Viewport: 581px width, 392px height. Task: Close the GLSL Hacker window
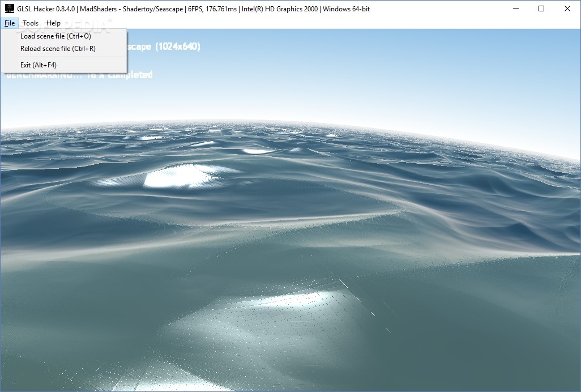point(567,8)
